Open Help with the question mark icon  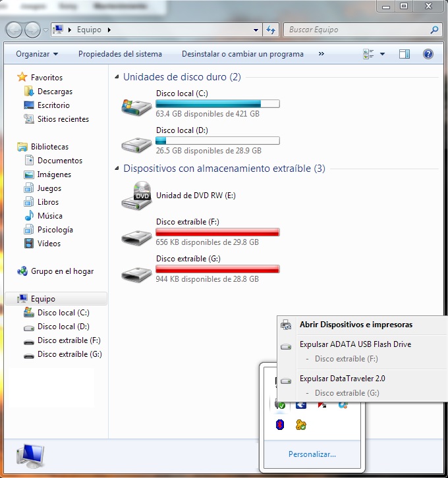click(428, 54)
